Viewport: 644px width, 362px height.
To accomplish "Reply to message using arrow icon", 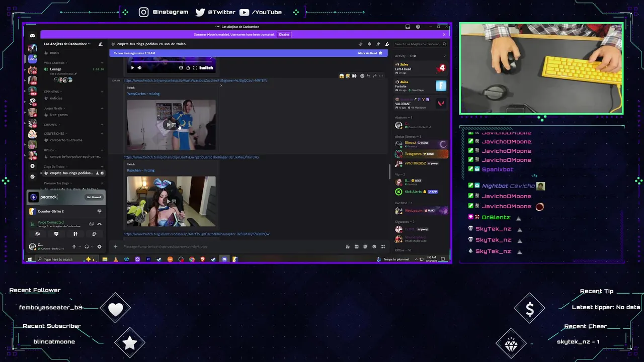I will point(368,76).
